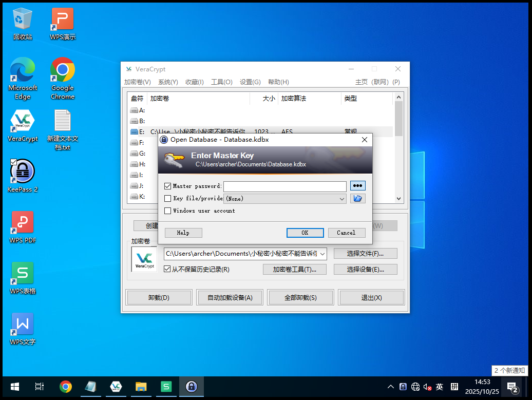The width and height of the screenshot is (532, 400).
Task: Open Task View from the taskbar
Action: pos(40,387)
